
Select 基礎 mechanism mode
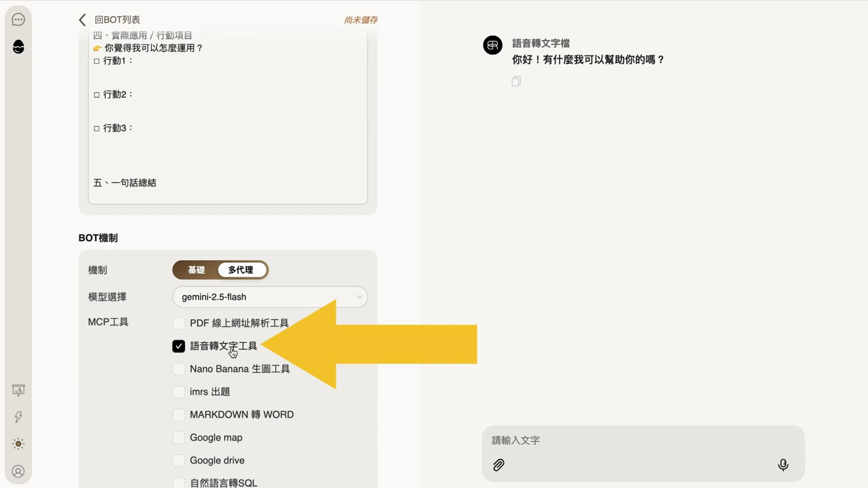click(x=196, y=270)
